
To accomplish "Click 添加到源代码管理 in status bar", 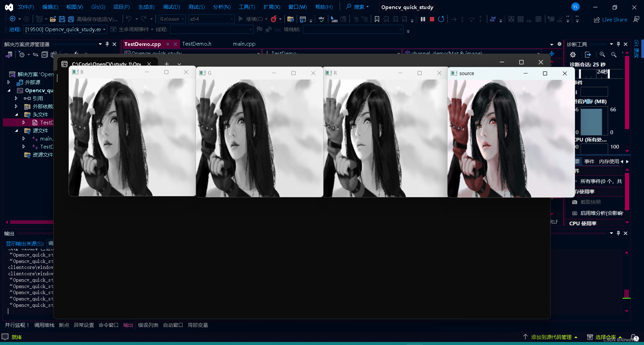I will (551, 337).
